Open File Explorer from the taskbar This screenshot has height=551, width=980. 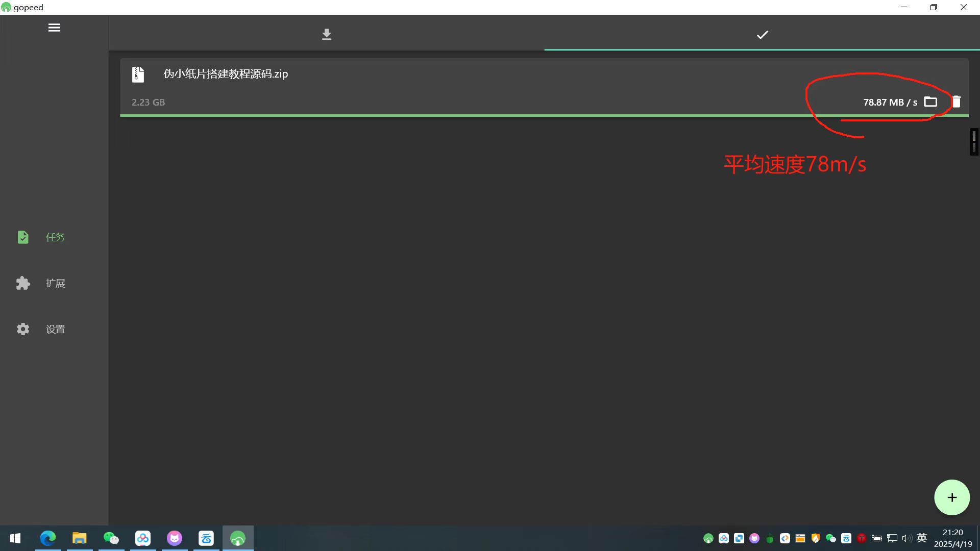[x=80, y=538]
